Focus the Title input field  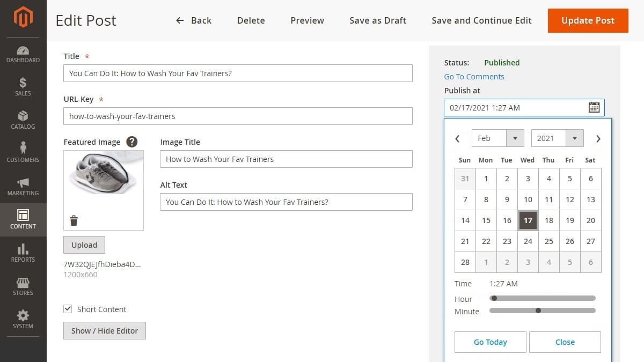click(238, 73)
